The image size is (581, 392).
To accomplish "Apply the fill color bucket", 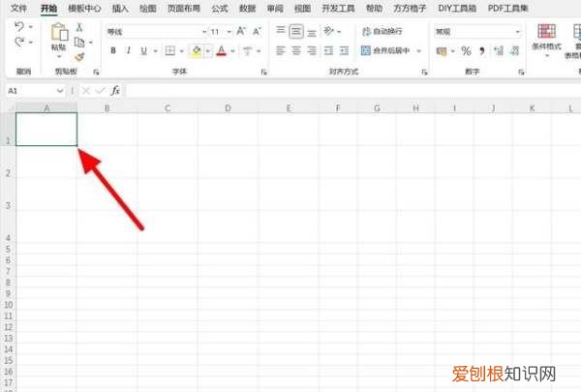I will coord(197,50).
